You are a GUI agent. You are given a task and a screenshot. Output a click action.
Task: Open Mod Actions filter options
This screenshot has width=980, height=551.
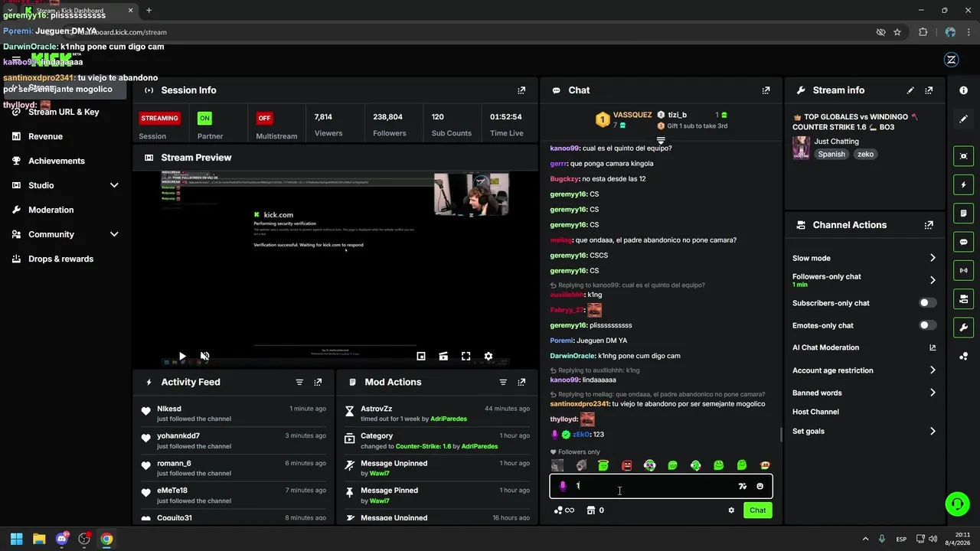pos(503,382)
